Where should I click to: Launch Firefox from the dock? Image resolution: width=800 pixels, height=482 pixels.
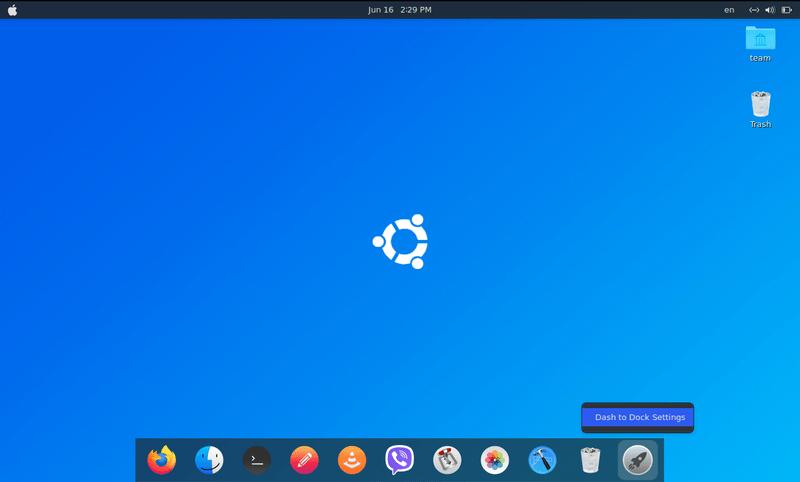pos(161,460)
